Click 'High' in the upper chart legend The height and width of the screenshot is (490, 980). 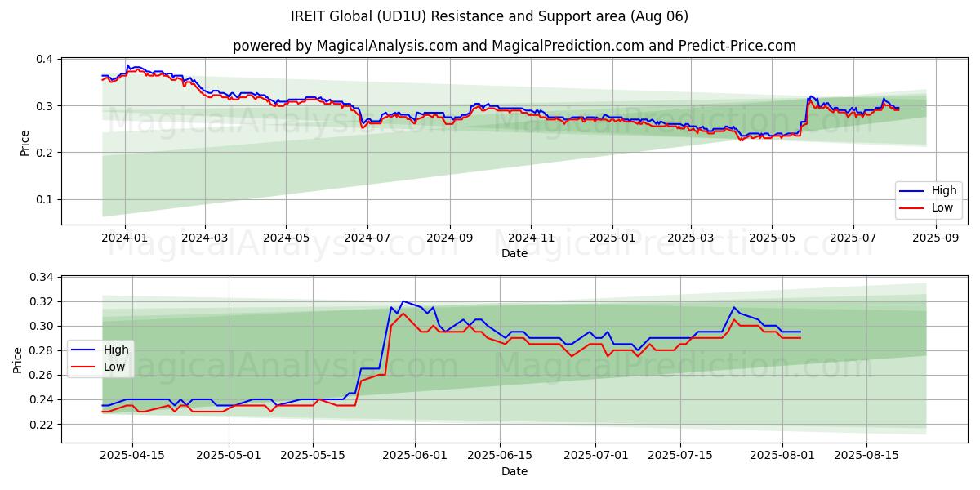click(x=944, y=190)
